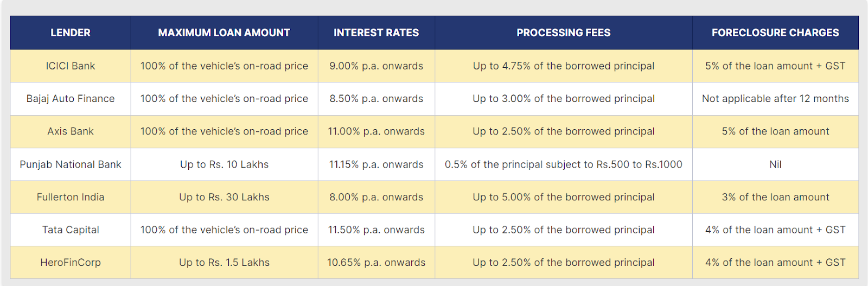868x286 pixels.
Task: Select the HeroFinCorp lender cell
Action: click(71, 263)
